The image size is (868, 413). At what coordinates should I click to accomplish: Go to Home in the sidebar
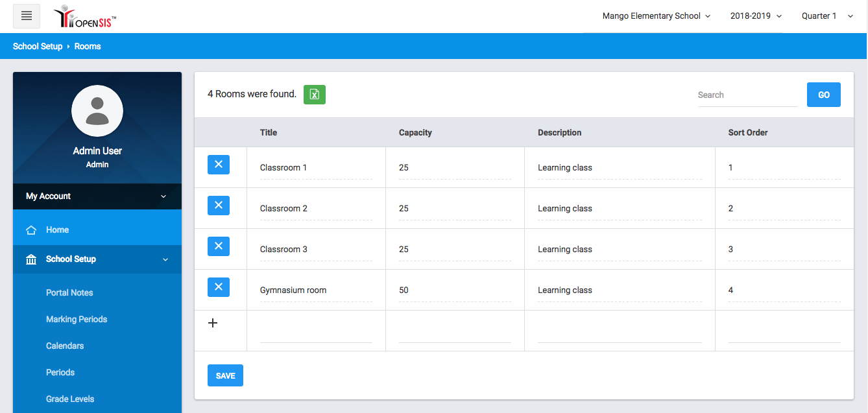tap(57, 230)
